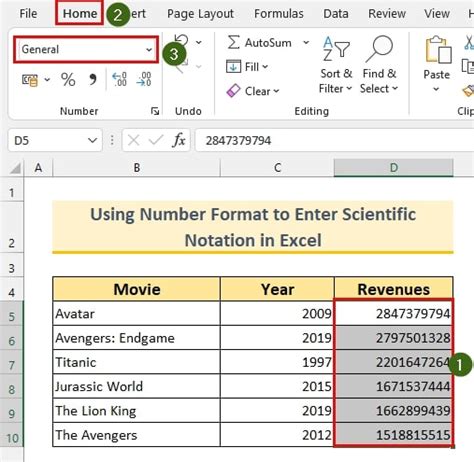Select the year 2009 cell
This screenshot has width=474, height=462.
277,314
